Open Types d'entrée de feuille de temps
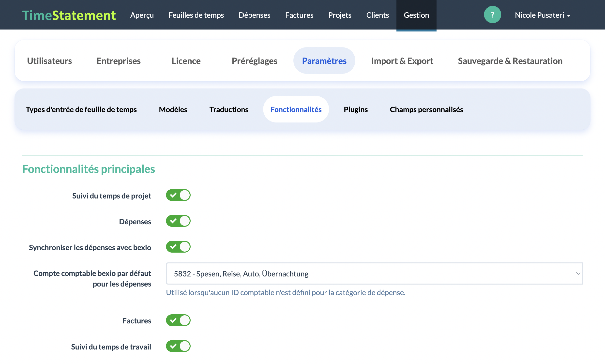This screenshot has height=364, width=605. pyautogui.click(x=81, y=109)
